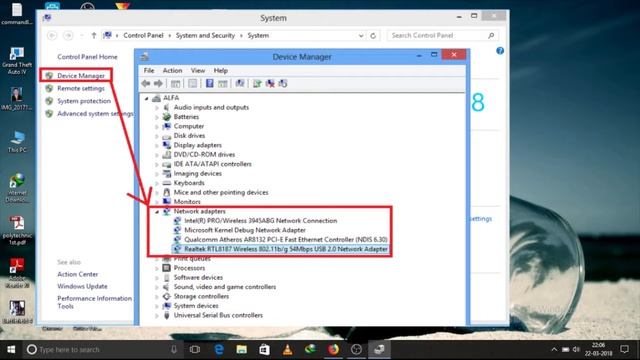Screen dimensions: 640x360
Task: Select the Keyboards item
Action: (189, 183)
